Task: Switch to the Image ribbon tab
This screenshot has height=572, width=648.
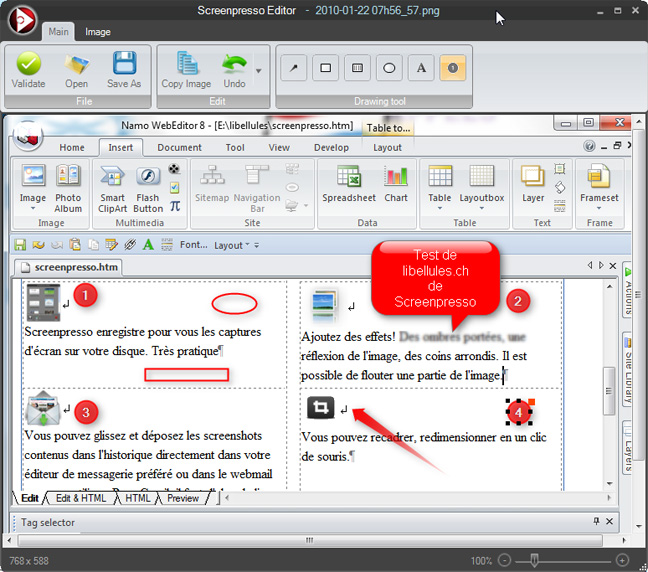Action: [x=98, y=32]
